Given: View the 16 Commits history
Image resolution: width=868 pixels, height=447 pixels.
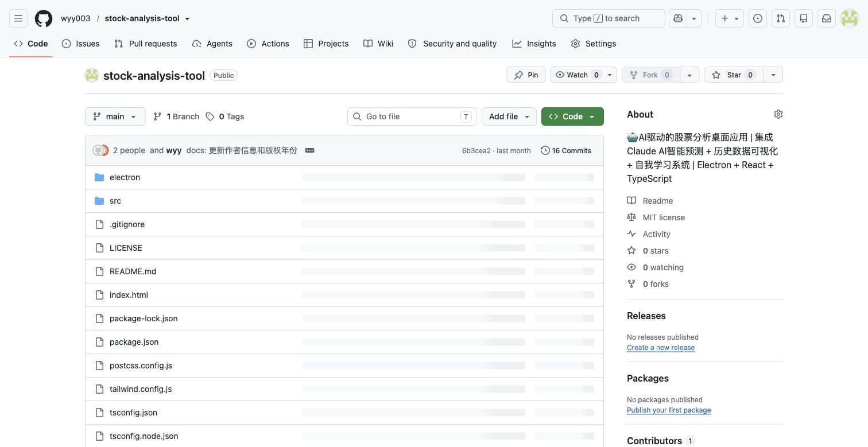Looking at the screenshot, I should 566,150.
